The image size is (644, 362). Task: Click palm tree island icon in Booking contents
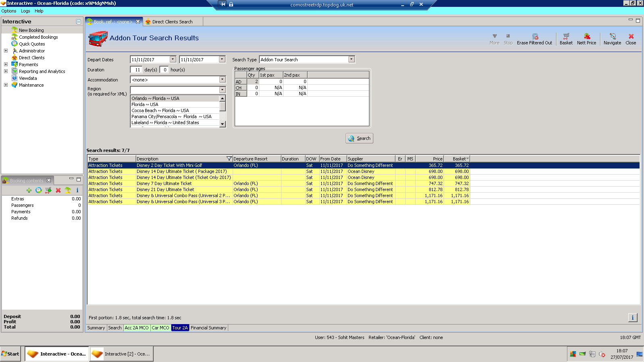tap(68, 190)
